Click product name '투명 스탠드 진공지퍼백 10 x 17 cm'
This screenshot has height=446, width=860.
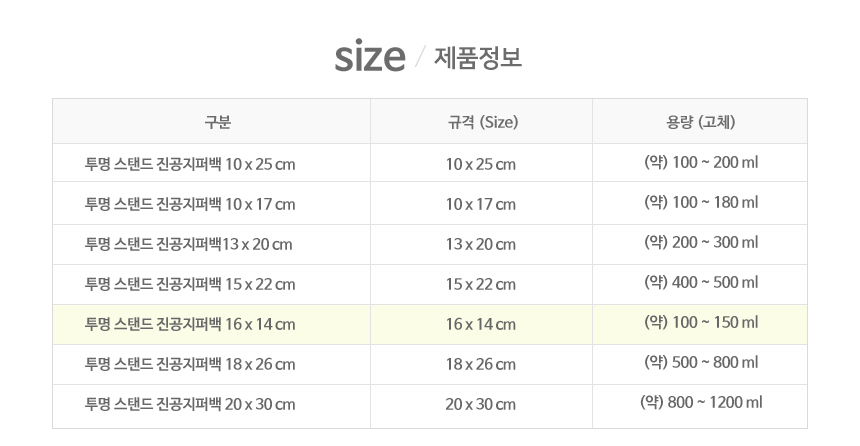pyautogui.click(x=191, y=204)
